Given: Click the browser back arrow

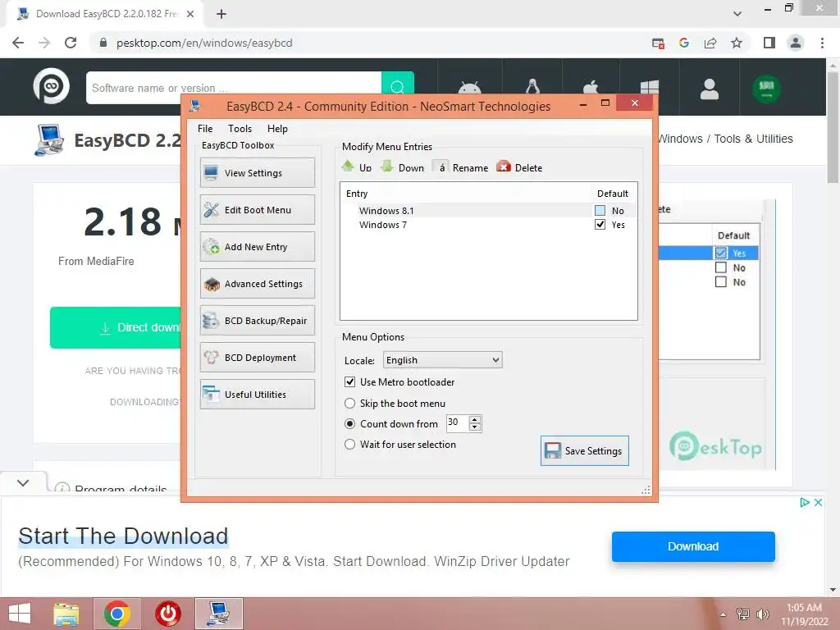Looking at the screenshot, I should tap(18, 43).
